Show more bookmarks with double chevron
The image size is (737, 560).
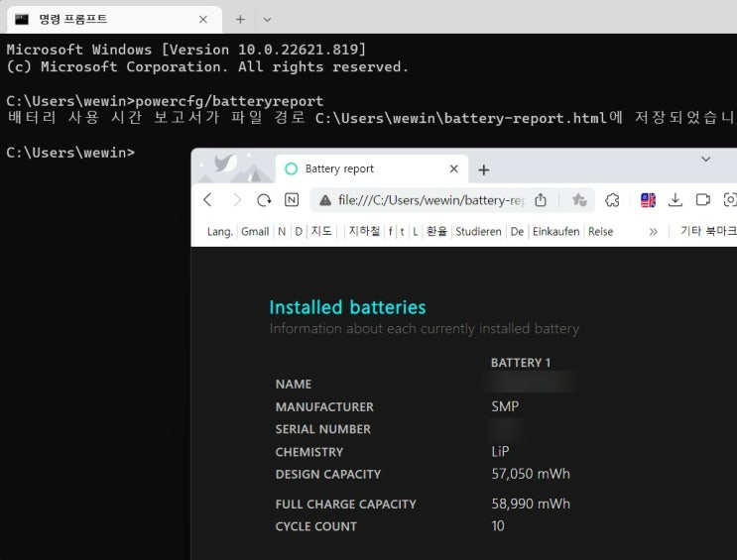(x=653, y=231)
